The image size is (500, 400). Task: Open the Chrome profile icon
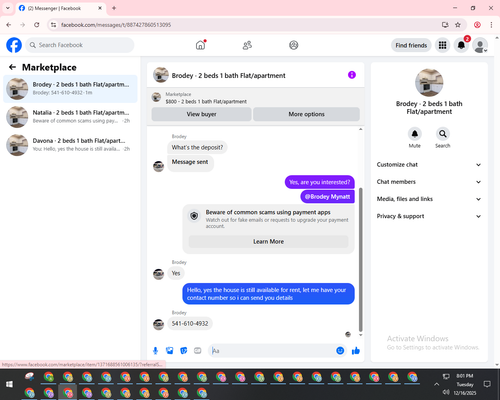tap(477, 25)
